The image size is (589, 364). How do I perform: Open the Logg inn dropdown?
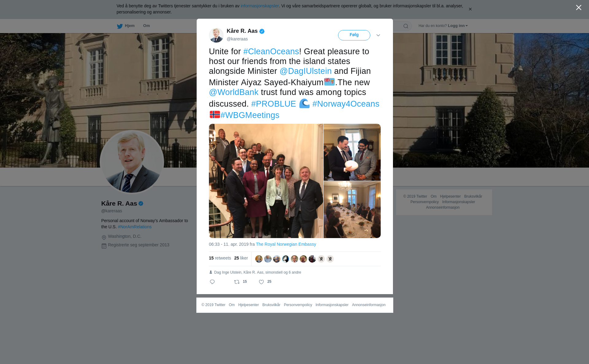pos(458,26)
